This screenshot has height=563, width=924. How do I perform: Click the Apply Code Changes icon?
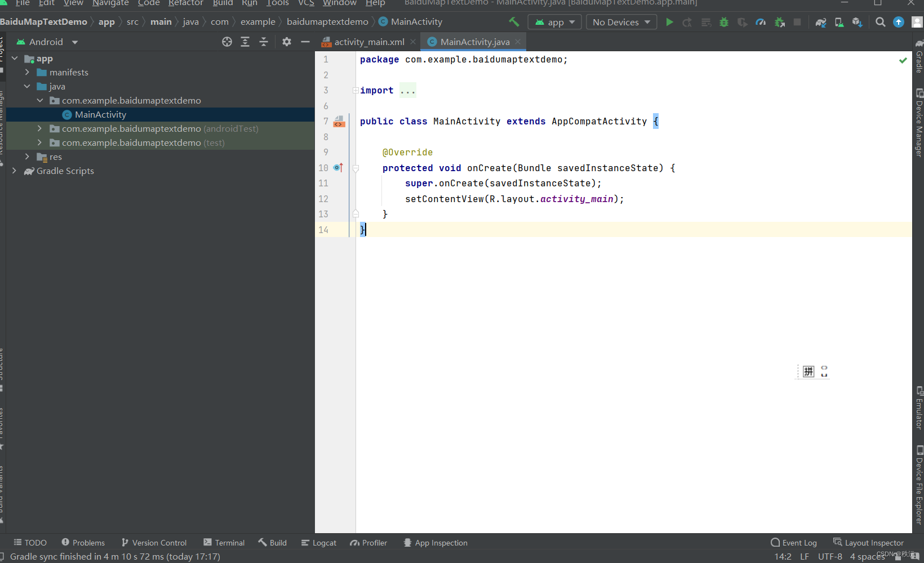tap(706, 22)
